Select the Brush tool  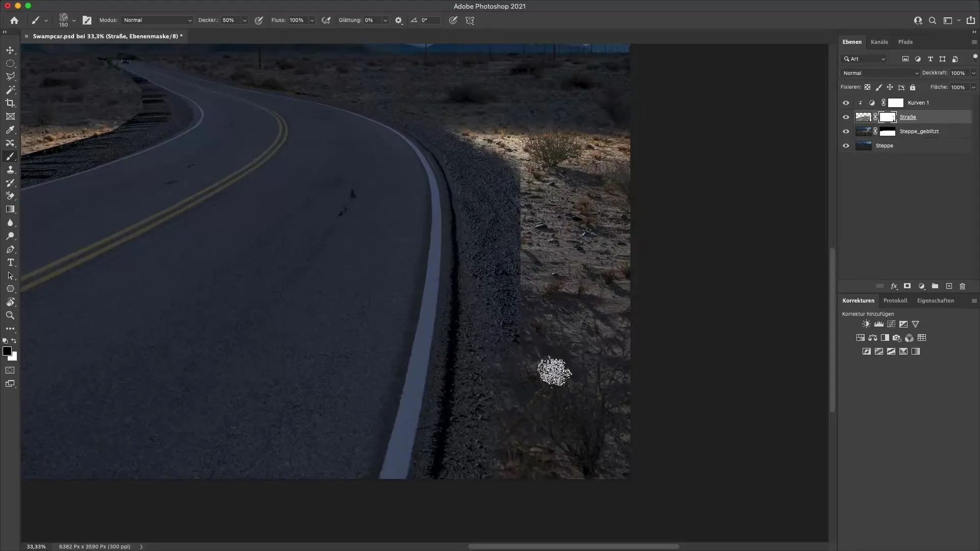pos(10,157)
